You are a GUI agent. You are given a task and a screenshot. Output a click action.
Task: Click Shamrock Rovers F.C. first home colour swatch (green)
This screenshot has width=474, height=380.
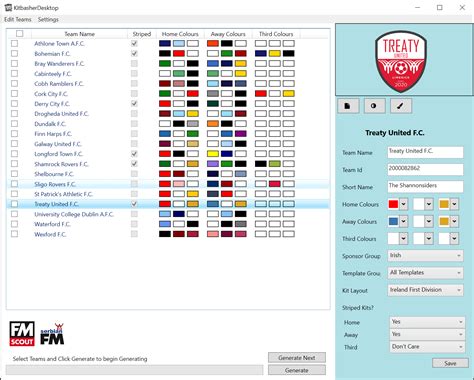165,164
